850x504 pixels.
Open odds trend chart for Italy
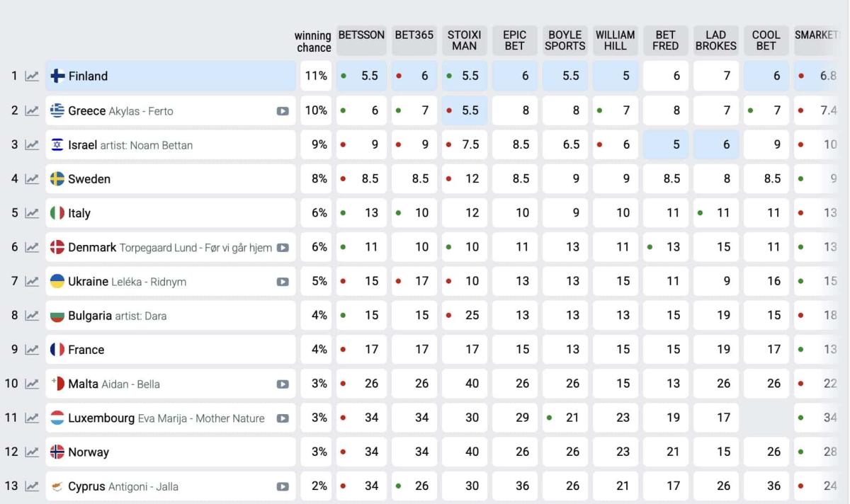(32, 213)
